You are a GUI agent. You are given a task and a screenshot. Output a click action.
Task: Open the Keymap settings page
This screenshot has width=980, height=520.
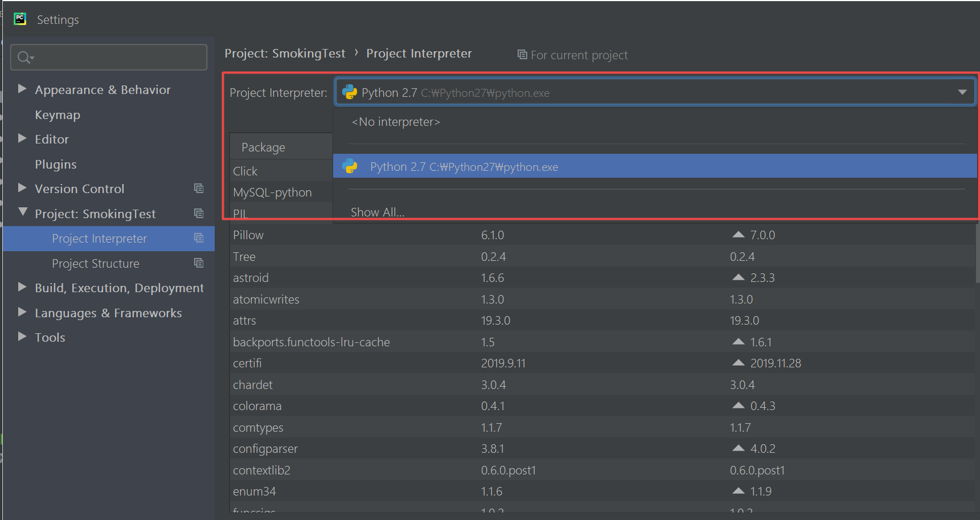(x=58, y=114)
